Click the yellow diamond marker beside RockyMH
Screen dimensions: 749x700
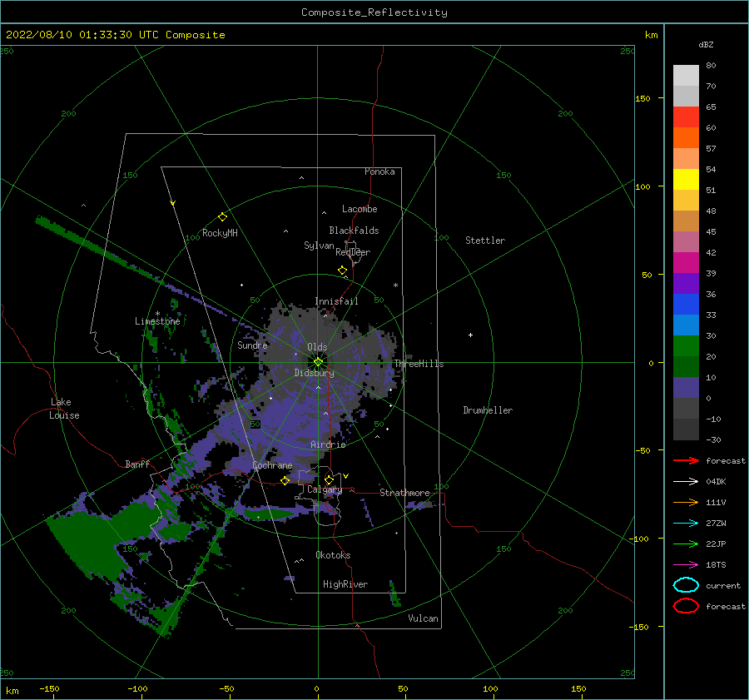pyautogui.click(x=222, y=217)
